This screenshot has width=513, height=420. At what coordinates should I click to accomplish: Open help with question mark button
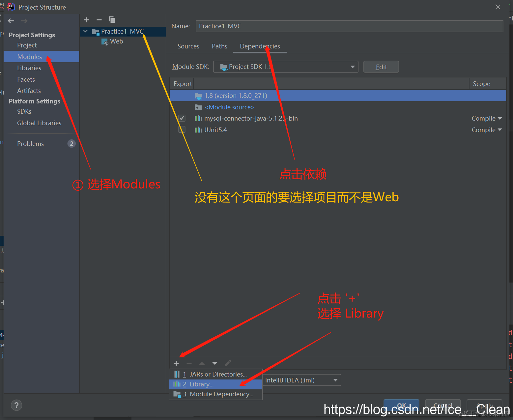point(16,405)
